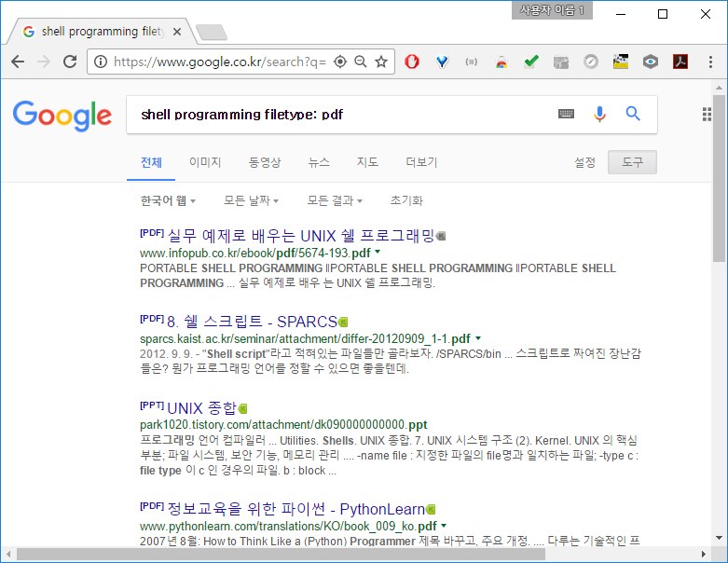
Task: Click the cached badge next to the 실무 예제로 배우는 UNIX result
Action: coord(441,236)
